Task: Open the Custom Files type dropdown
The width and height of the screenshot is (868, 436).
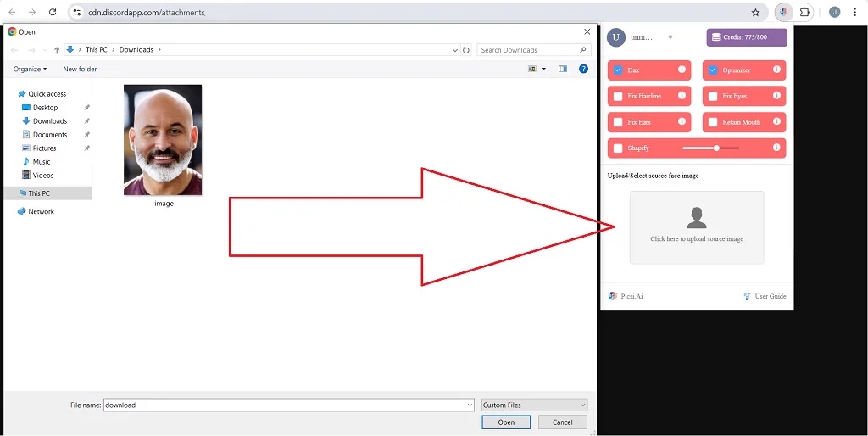Action: [x=534, y=405]
